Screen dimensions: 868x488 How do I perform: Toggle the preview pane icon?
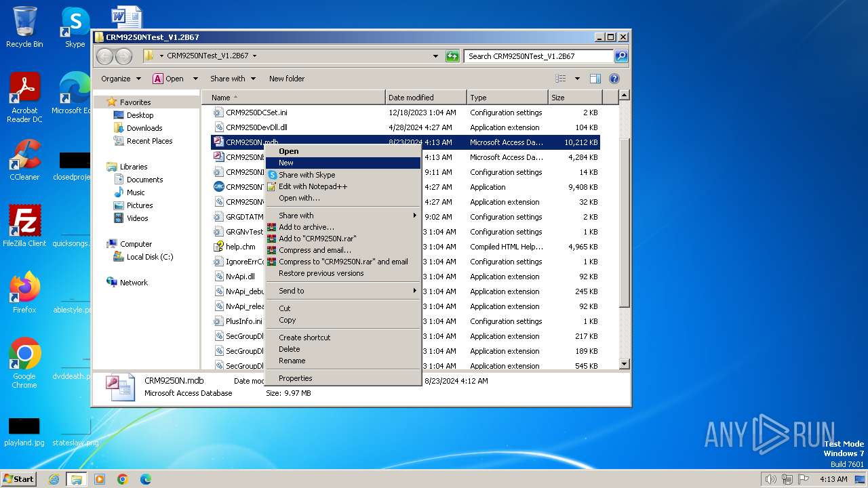click(x=595, y=79)
